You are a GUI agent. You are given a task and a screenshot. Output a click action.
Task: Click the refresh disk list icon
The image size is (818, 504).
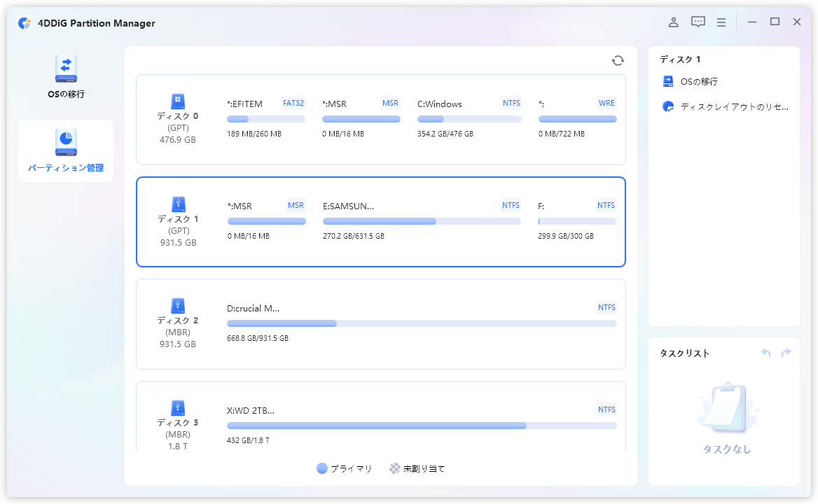click(x=618, y=60)
